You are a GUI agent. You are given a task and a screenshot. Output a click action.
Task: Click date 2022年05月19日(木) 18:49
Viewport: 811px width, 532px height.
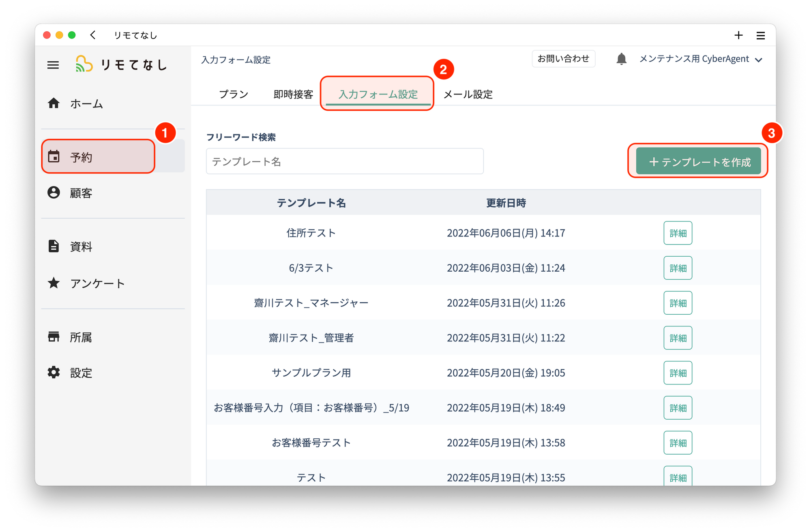point(506,407)
